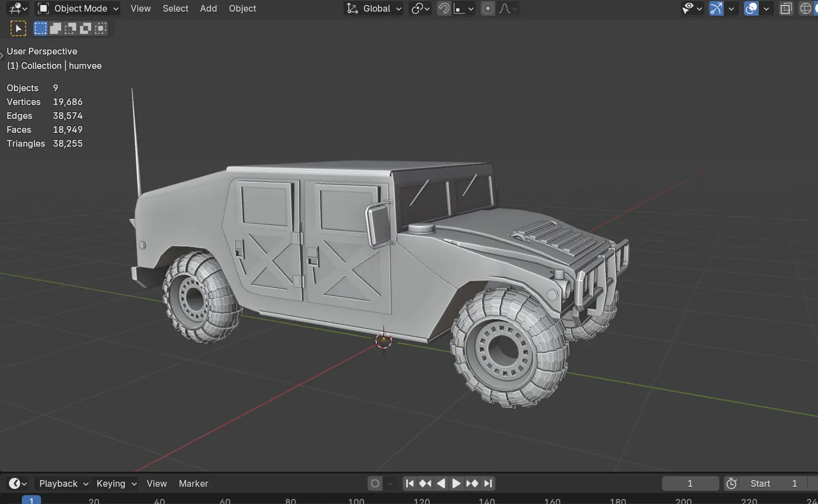
Task: Toggle Show Gizmo button
Action: point(716,8)
